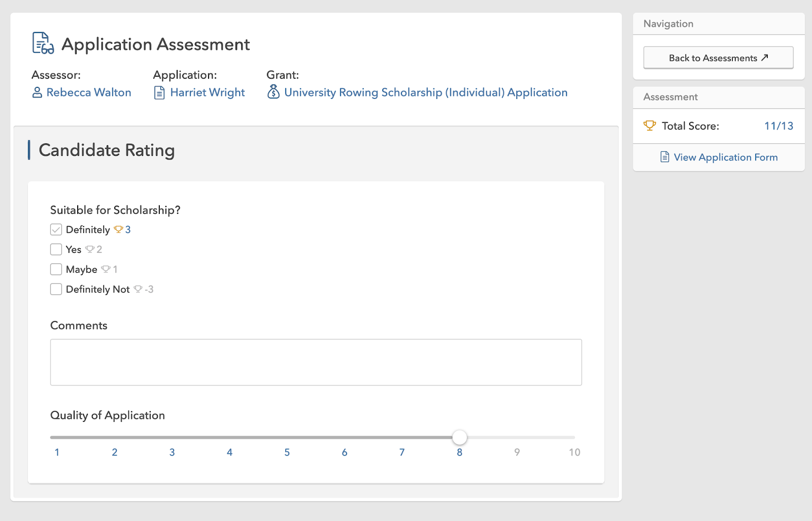Click the assessor person icon
812x521 pixels.
37,92
